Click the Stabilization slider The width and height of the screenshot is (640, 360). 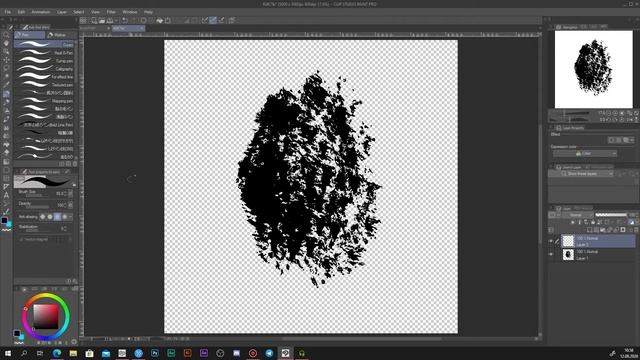coord(37,231)
